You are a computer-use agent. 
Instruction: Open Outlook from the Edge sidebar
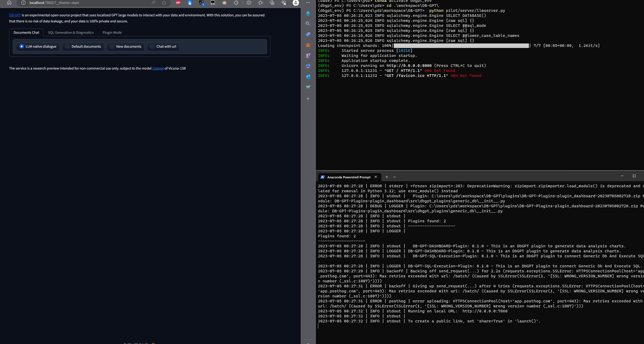point(308,77)
